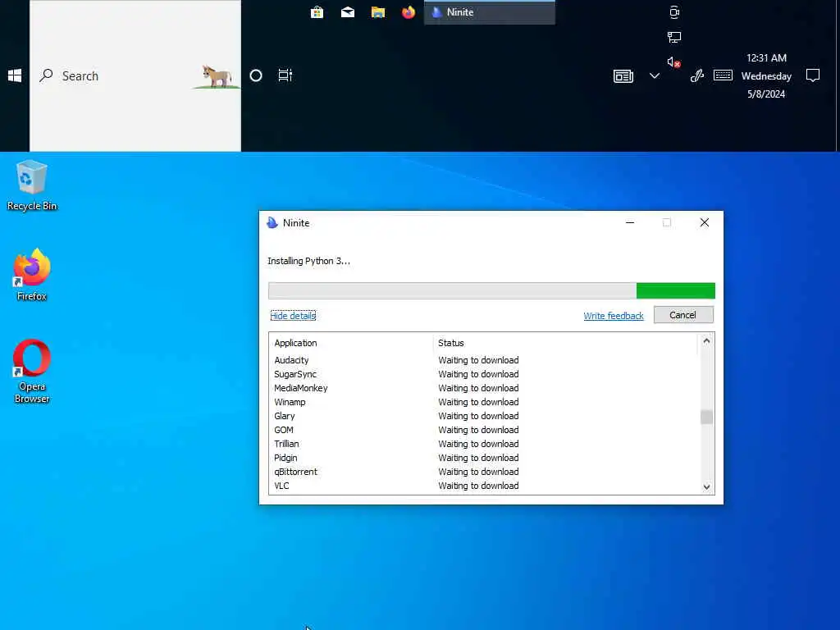Select the GOM row

(484, 430)
